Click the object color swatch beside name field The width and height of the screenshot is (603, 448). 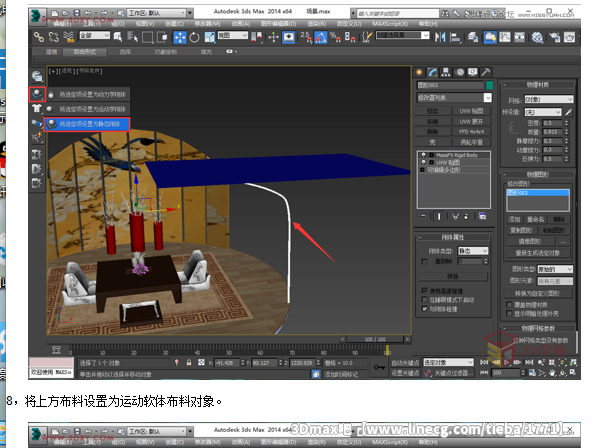pyautogui.click(x=489, y=86)
